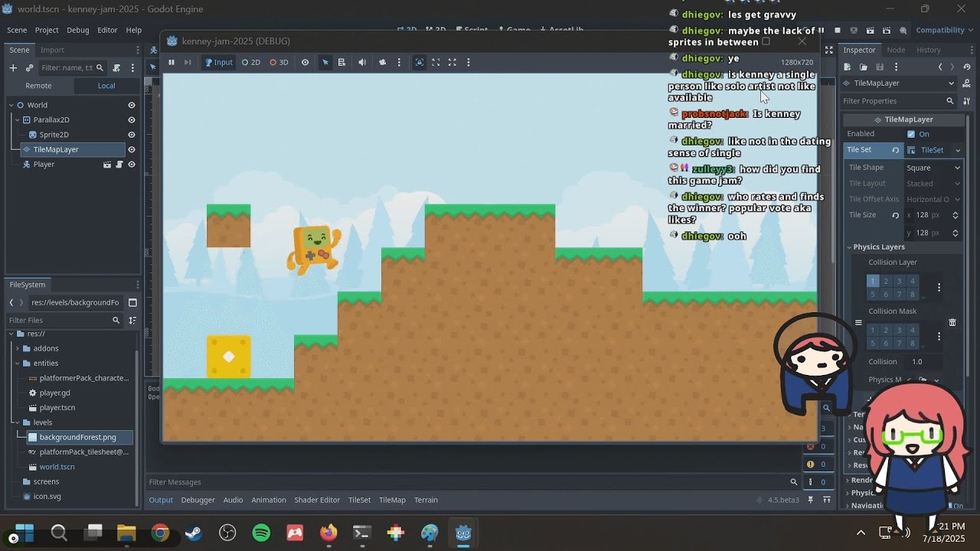
Task: Collapse the Physics Layers section
Action: 850,247
